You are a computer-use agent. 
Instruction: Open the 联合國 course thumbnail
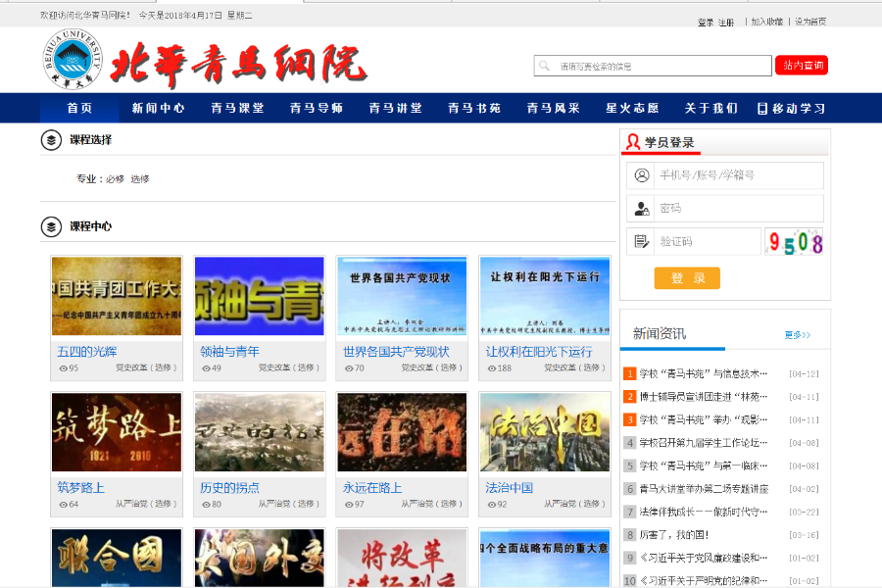coord(117,559)
